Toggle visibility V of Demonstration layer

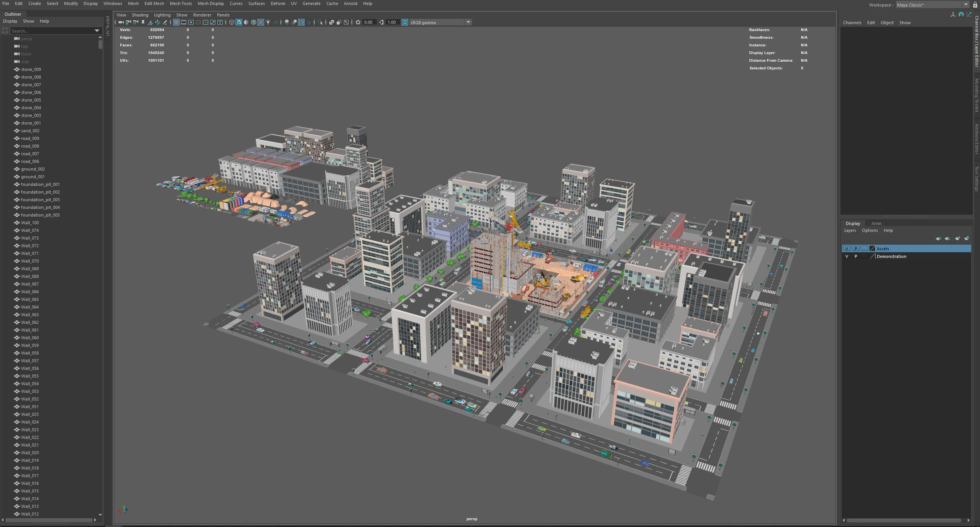[847, 256]
